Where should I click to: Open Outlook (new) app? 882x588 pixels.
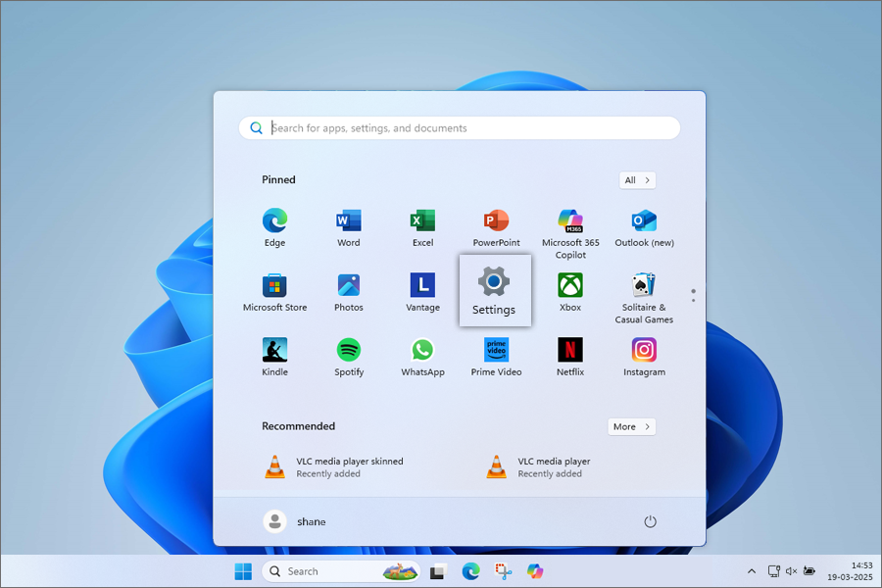pyautogui.click(x=644, y=221)
